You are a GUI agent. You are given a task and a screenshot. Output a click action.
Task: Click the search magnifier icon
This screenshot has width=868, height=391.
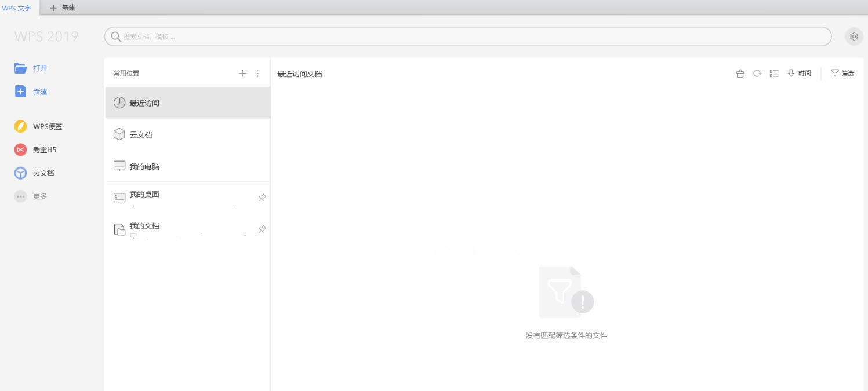pyautogui.click(x=116, y=36)
